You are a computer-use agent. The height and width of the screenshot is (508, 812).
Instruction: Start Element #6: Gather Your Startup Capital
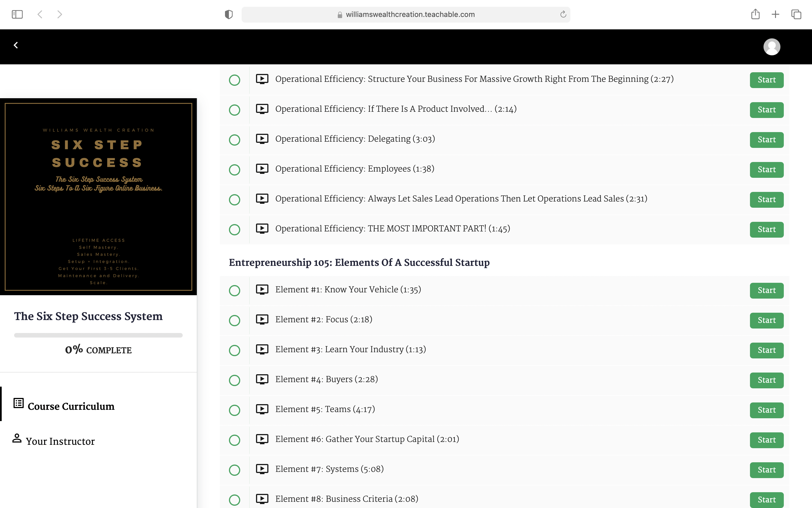click(x=767, y=440)
